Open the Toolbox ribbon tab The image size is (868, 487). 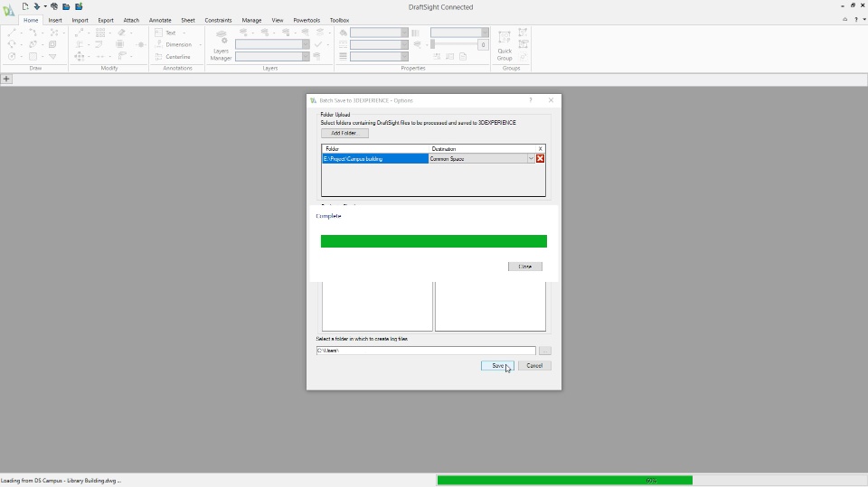(339, 20)
